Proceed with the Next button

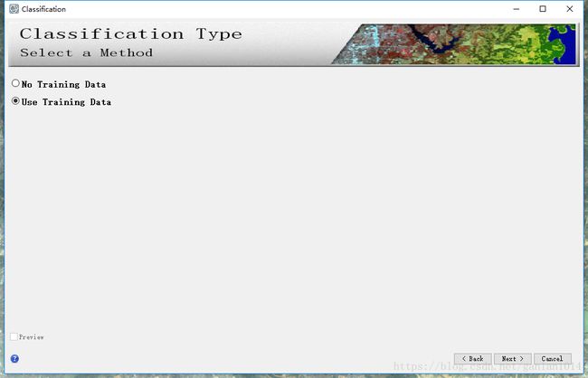513,359
